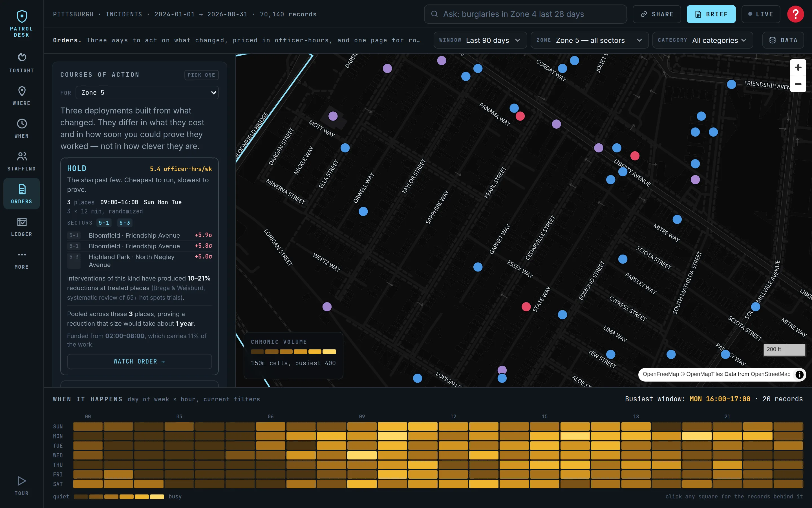Viewport: 812px width, 508px height.
Task: Click the WED 09:00 heatmap square
Action: pyautogui.click(x=362, y=455)
